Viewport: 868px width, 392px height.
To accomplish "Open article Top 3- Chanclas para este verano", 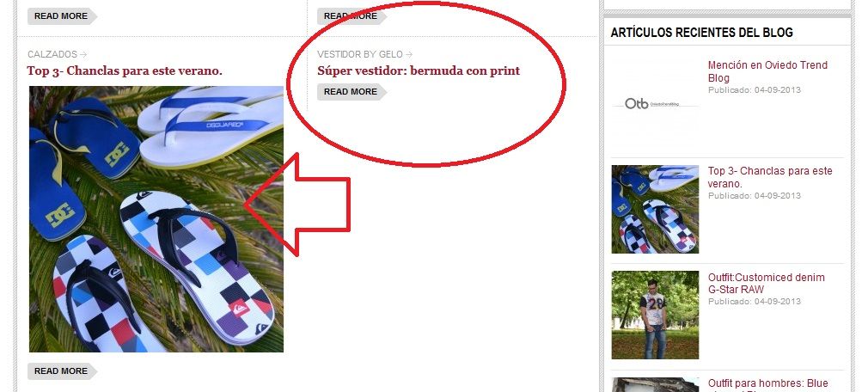I will point(125,70).
